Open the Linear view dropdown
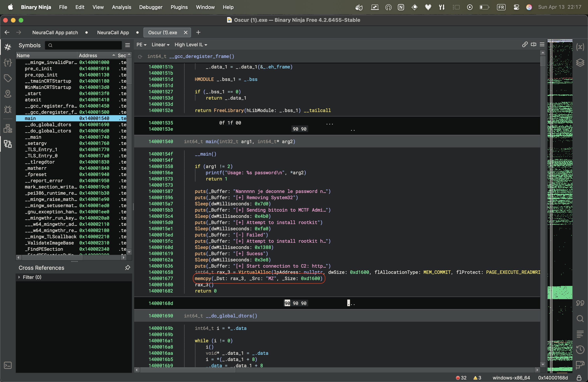This screenshot has height=382, width=588. [160, 45]
